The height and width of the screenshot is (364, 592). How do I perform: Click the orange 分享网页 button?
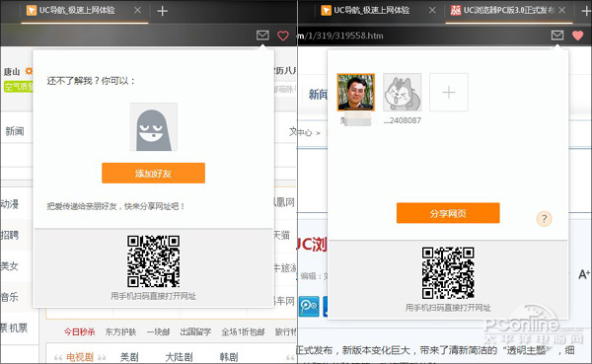coord(448,213)
